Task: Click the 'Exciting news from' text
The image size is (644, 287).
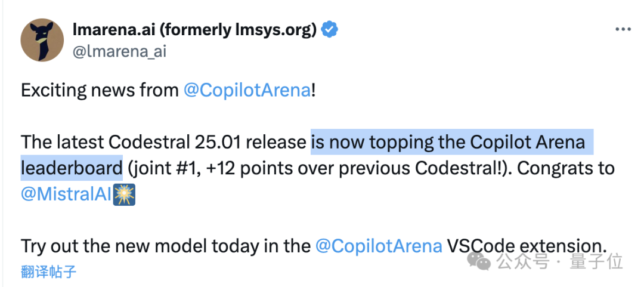Action: point(100,91)
